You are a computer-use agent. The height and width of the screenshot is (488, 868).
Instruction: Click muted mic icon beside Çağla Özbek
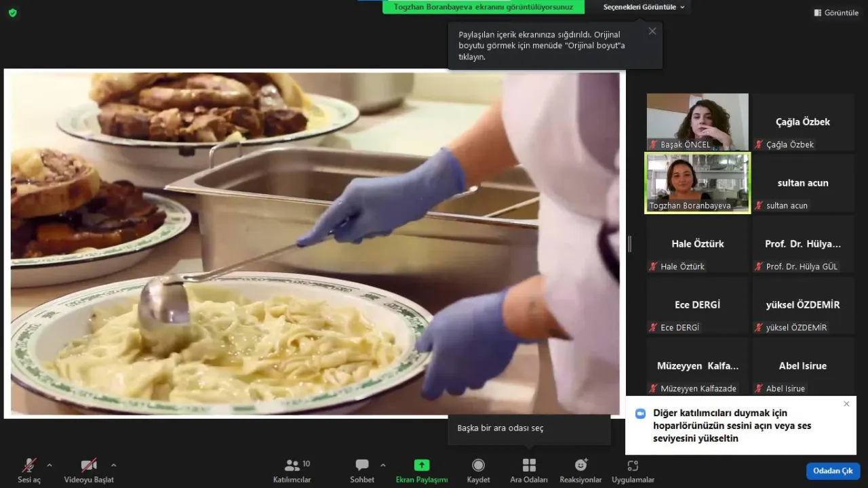759,144
